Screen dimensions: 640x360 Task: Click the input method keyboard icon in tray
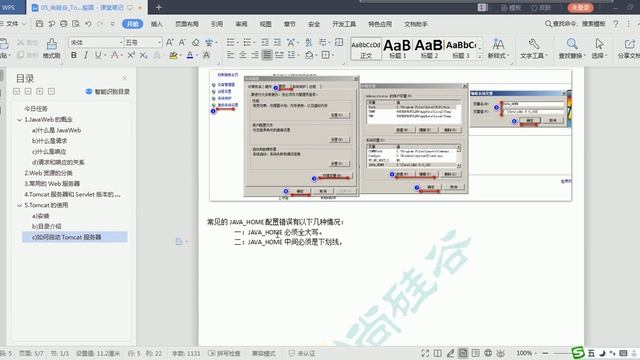click(623, 353)
